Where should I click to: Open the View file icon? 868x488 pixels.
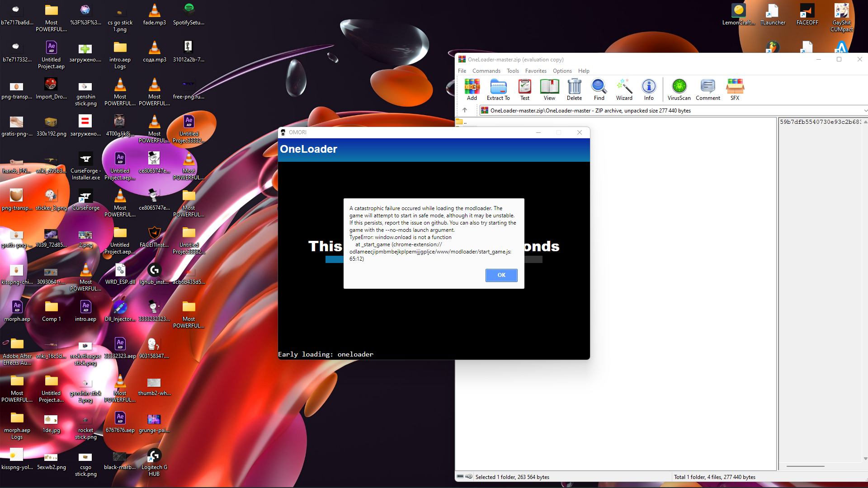point(549,89)
